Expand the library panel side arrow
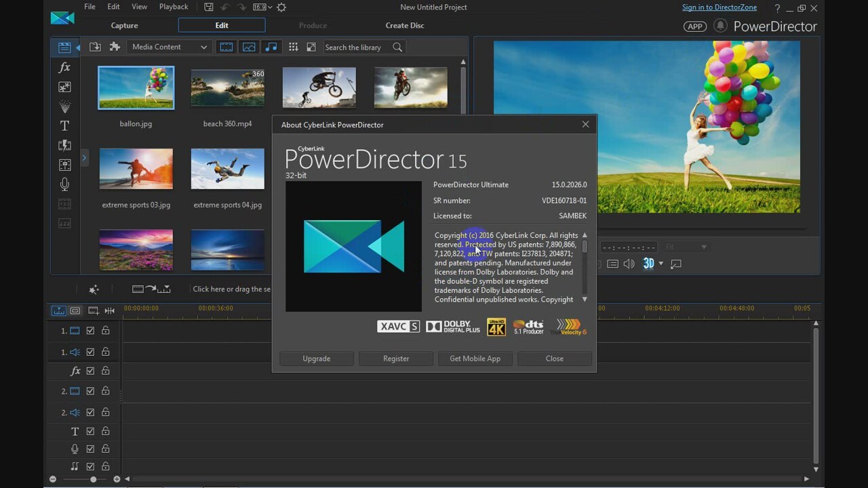 pos(84,158)
